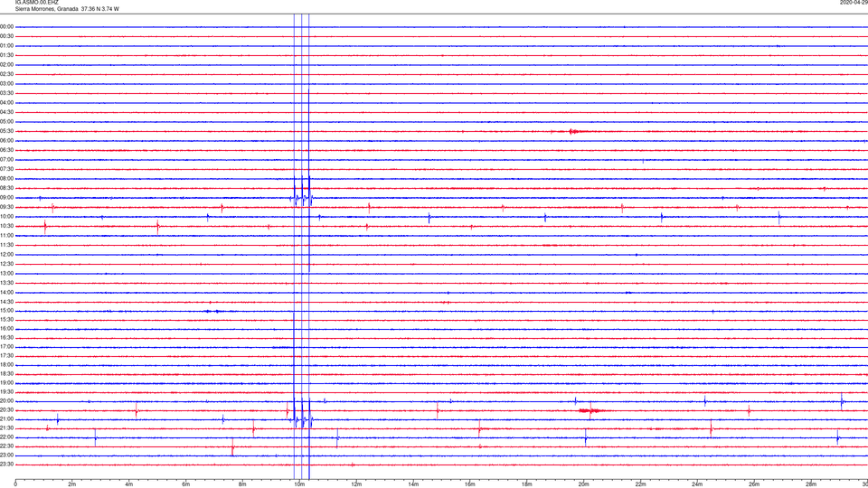868x488 pixels.
Task: Click the 10:30 row label
Action: coord(6,226)
